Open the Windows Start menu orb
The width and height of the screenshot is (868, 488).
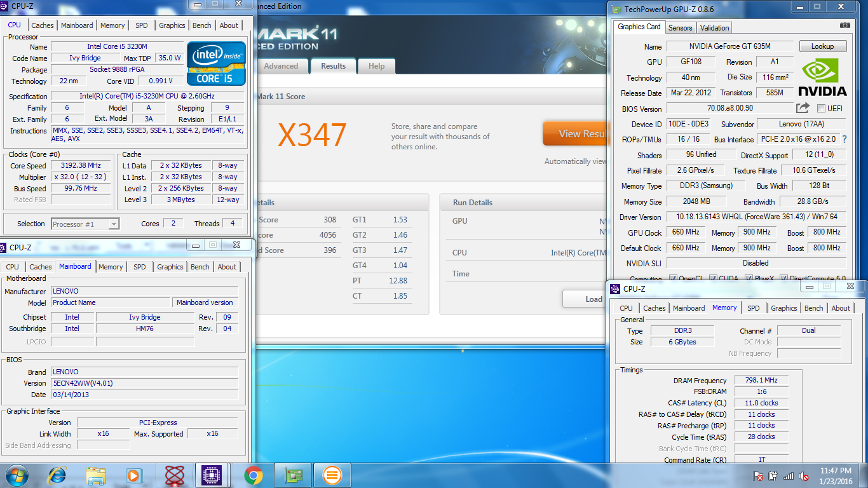tap(17, 475)
